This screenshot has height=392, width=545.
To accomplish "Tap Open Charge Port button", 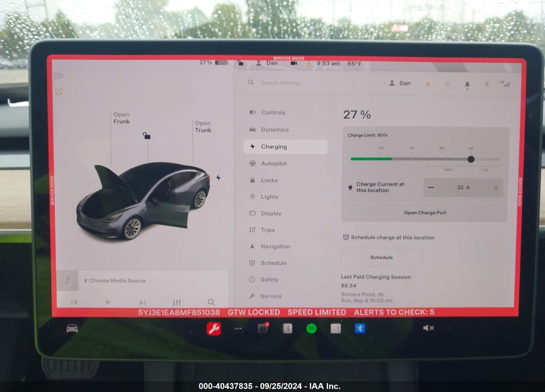I will (x=425, y=212).
